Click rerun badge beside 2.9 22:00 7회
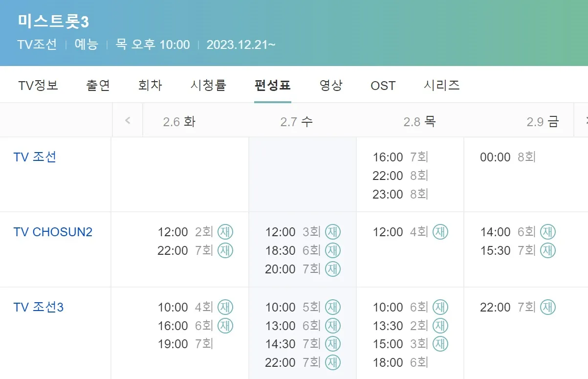This screenshot has width=588, height=379. click(548, 307)
